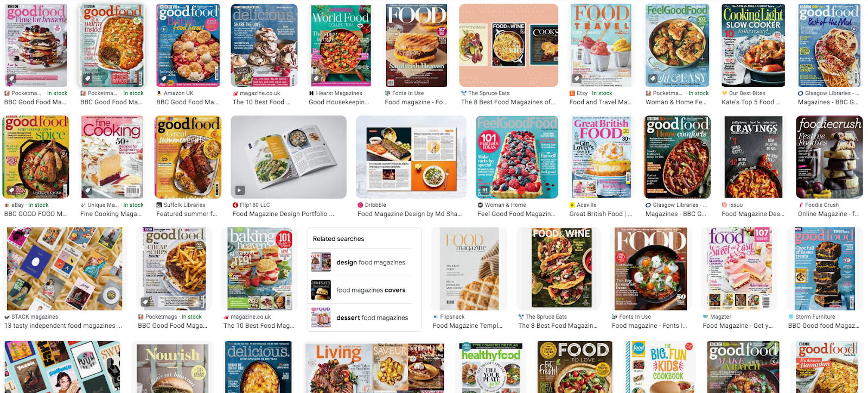Open 13 tasty independent food magazines link
The height and width of the screenshot is (393, 868).
(x=63, y=326)
